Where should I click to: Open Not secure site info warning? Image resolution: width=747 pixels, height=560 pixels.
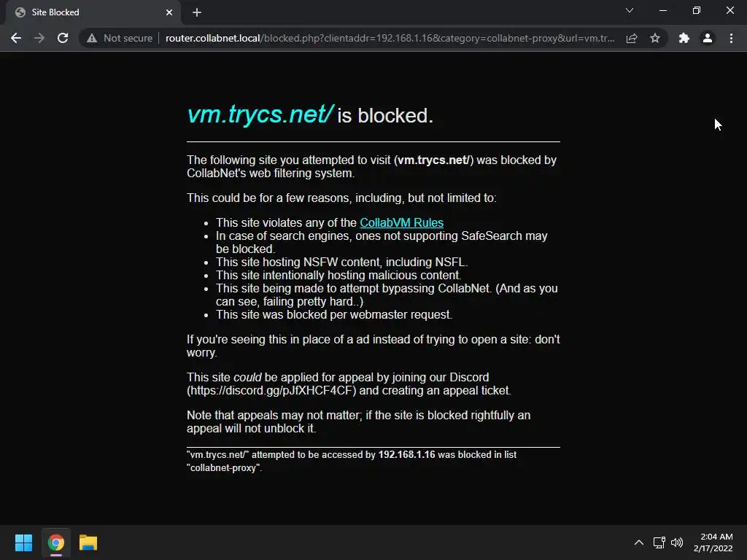click(120, 38)
